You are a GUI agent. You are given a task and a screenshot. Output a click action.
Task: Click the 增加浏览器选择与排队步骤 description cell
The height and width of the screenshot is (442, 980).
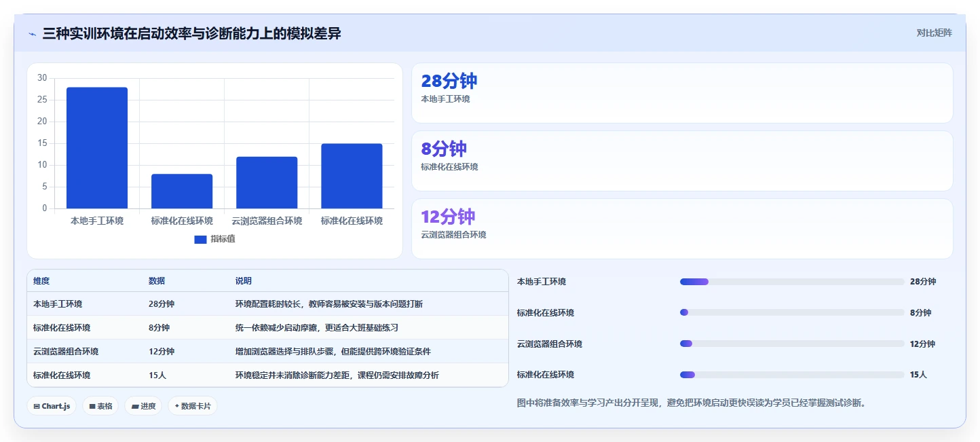[x=333, y=352]
